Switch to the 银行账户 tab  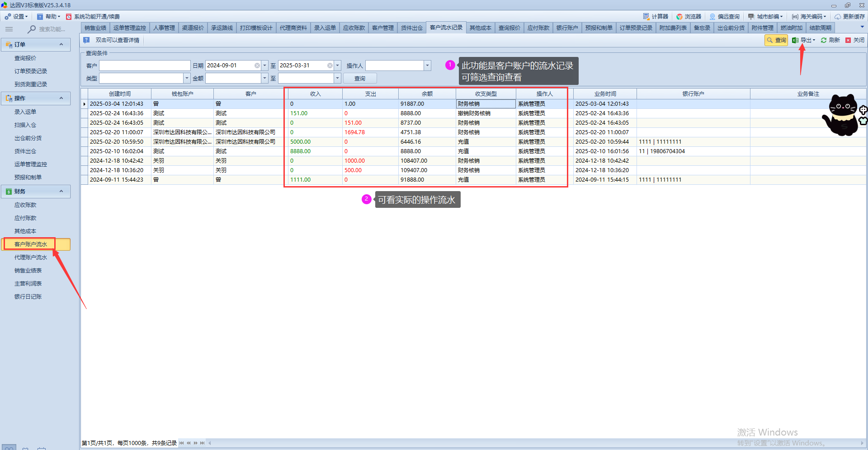567,28
